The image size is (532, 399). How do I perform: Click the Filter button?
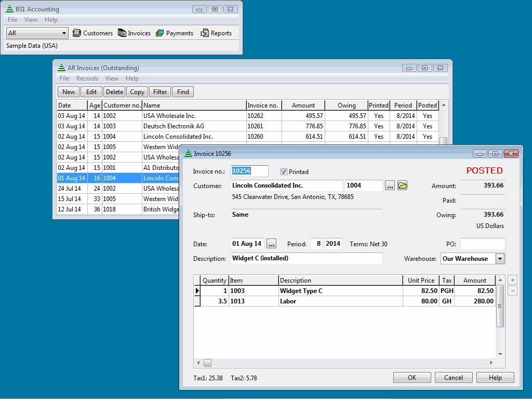point(160,92)
